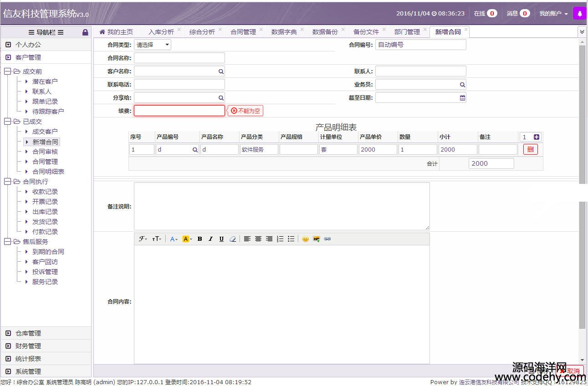The width and height of the screenshot is (588, 386).
Task: Toggle italic formatting in editor
Action: (210, 239)
